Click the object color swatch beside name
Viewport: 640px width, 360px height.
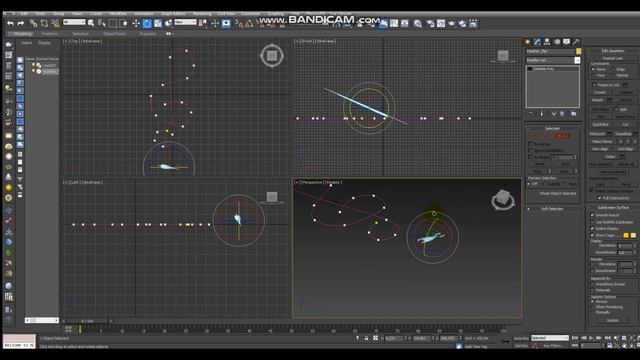point(578,51)
